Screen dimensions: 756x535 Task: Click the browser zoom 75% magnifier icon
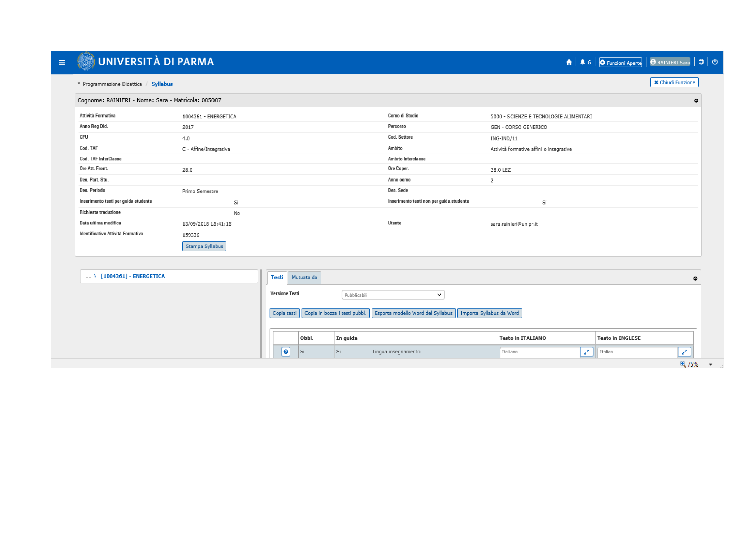[x=683, y=364]
